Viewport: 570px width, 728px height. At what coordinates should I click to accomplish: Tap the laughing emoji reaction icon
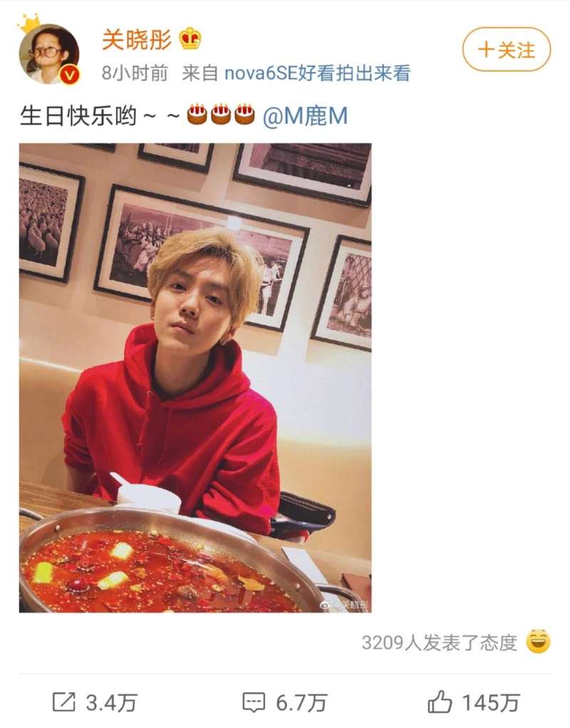539,642
